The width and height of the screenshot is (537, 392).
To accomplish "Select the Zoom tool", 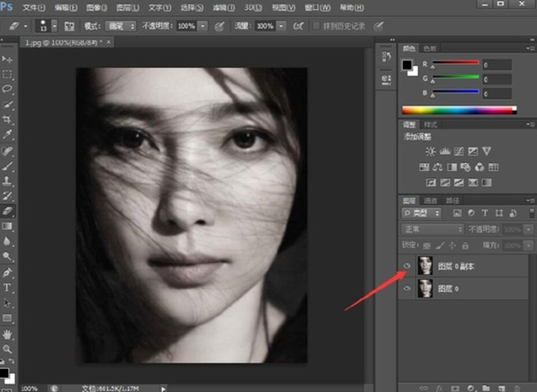I will point(7,349).
